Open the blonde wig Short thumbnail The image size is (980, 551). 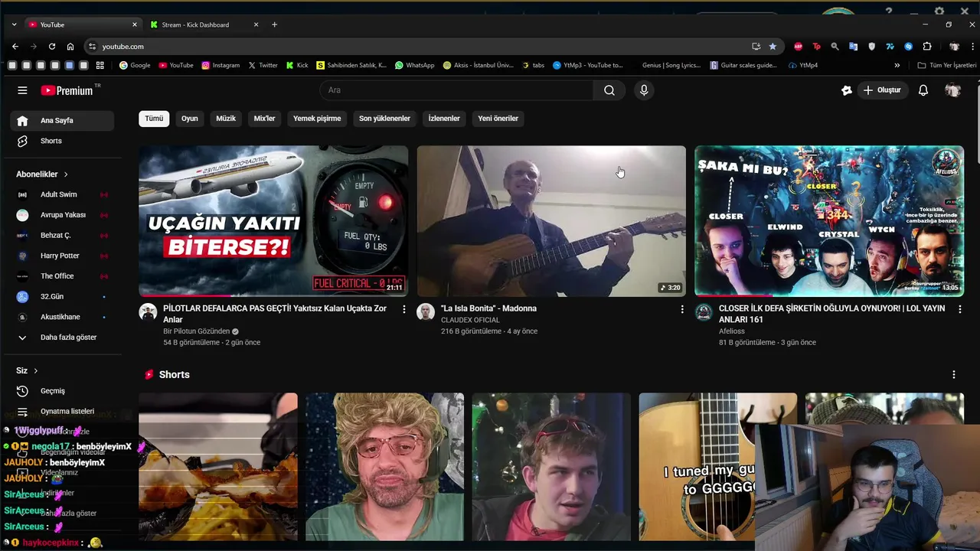tap(384, 467)
